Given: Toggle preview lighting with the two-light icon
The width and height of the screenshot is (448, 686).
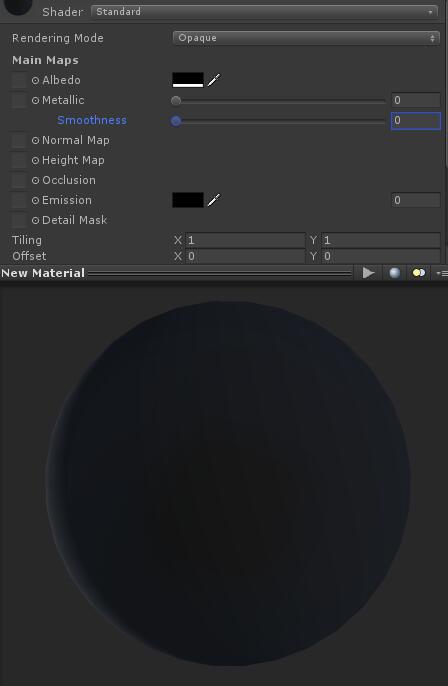Looking at the screenshot, I should click(419, 273).
